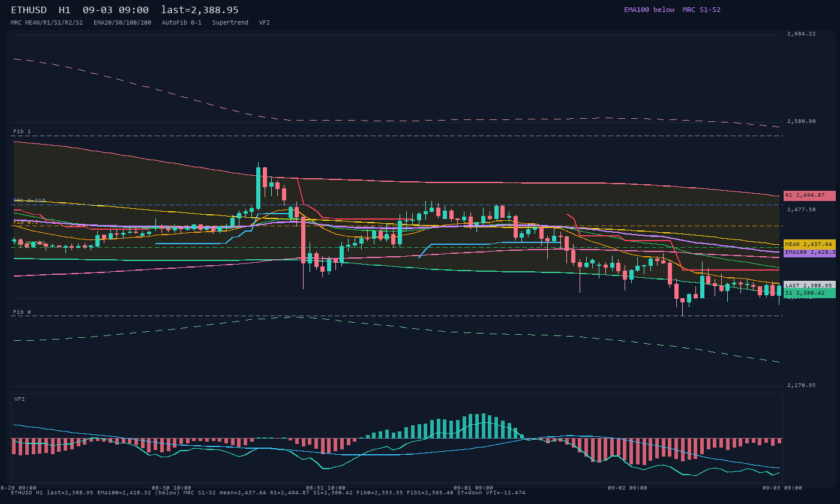Click the 09-02 09:00 time axis label
The height and width of the screenshot is (504, 840).
tap(628, 488)
